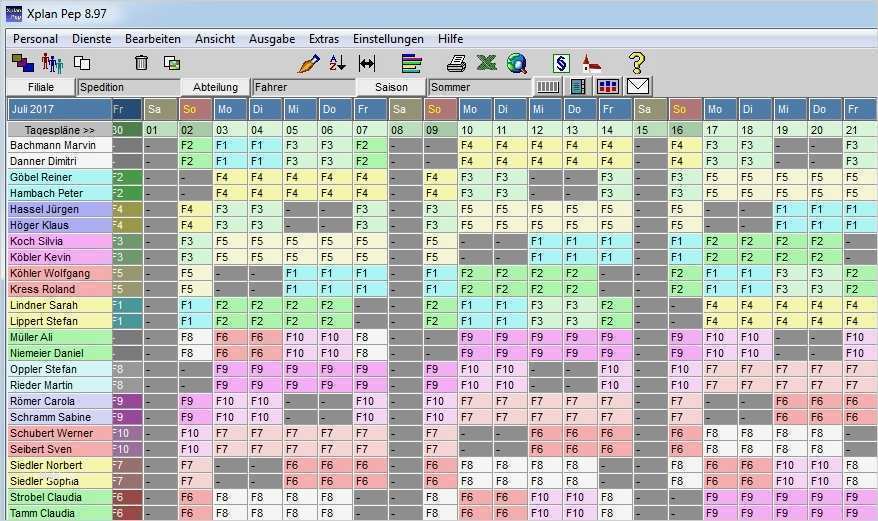Click the printer icon

[456, 63]
